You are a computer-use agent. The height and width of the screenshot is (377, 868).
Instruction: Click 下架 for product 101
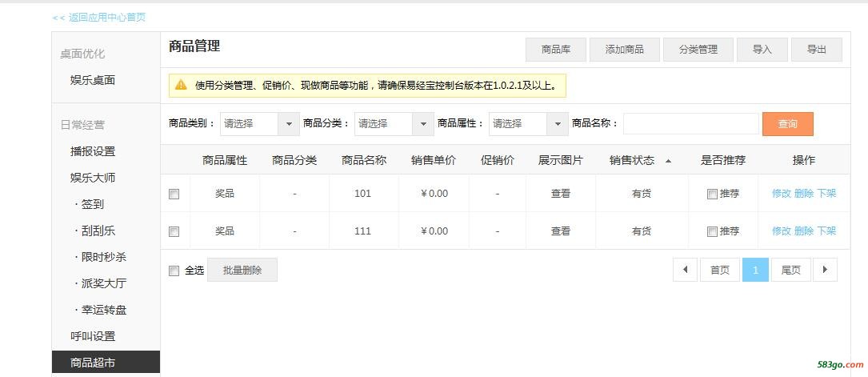tap(826, 194)
